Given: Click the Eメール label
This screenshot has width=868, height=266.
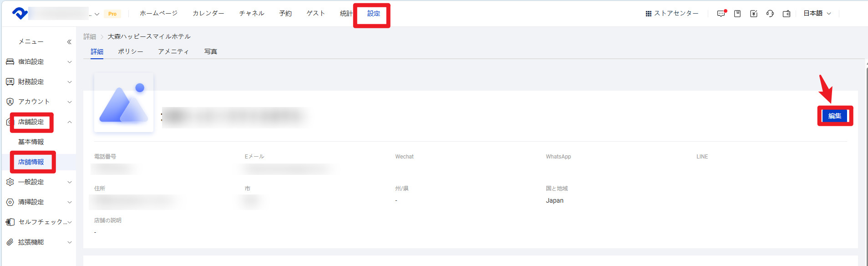Looking at the screenshot, I should 254,157.
